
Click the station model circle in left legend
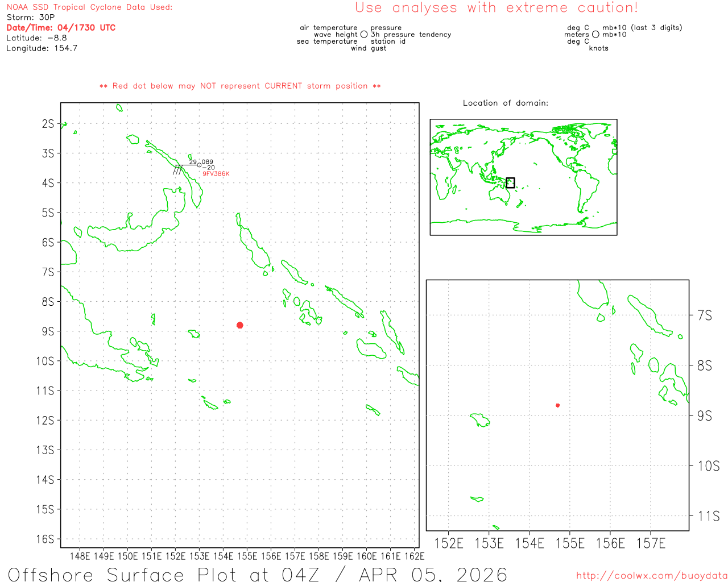pos(364,35)
